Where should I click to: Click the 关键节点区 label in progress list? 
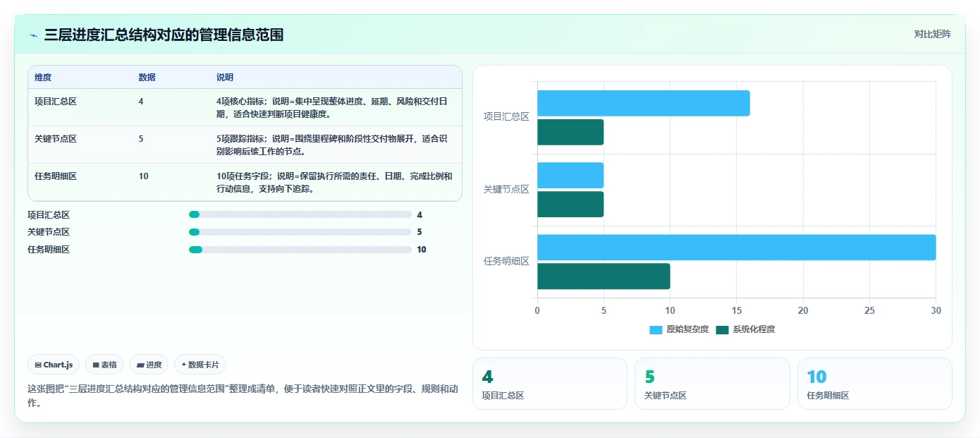(49, 232)
